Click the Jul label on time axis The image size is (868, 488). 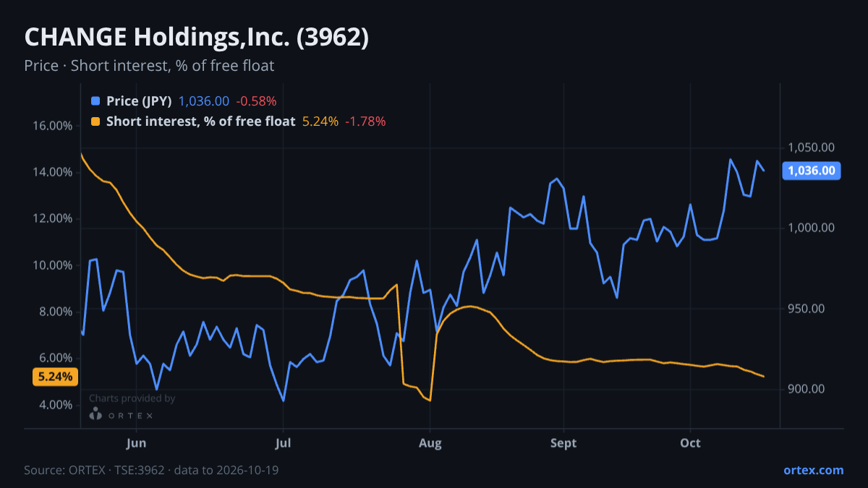click(x=283, y=443)
